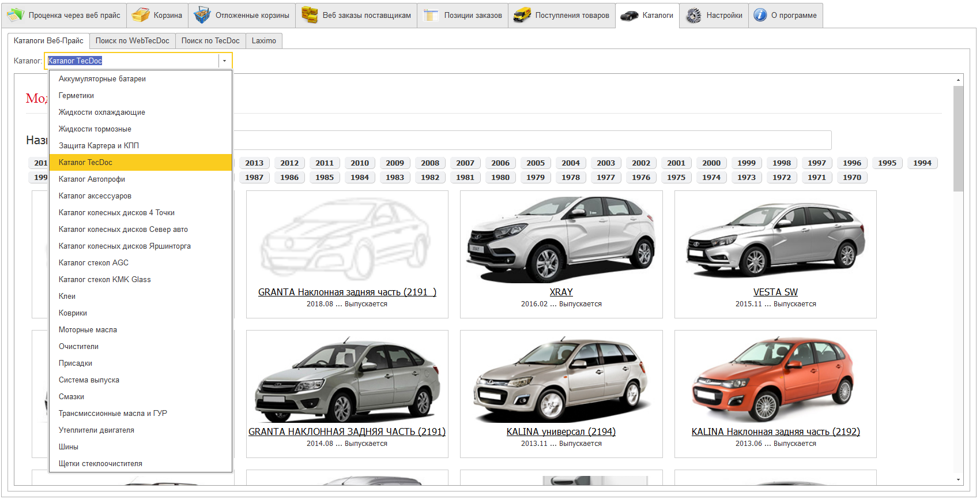Pick Каталог колесных дисков 4 Точки
The width and height of the screenshot is (980, 499).
141,213
